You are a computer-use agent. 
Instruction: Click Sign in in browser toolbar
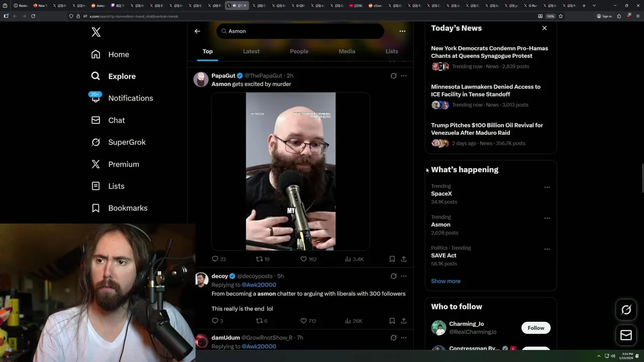(x=604, y=16)
